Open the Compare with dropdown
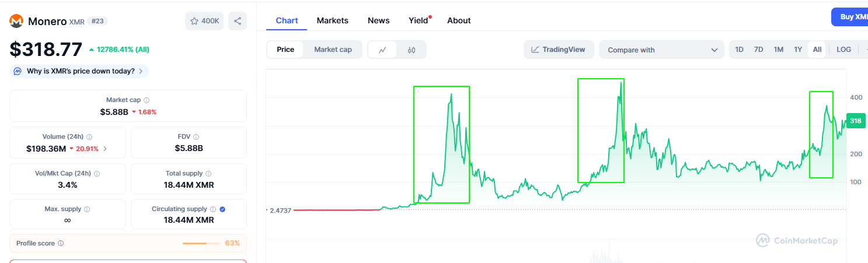 coord(661,50)
